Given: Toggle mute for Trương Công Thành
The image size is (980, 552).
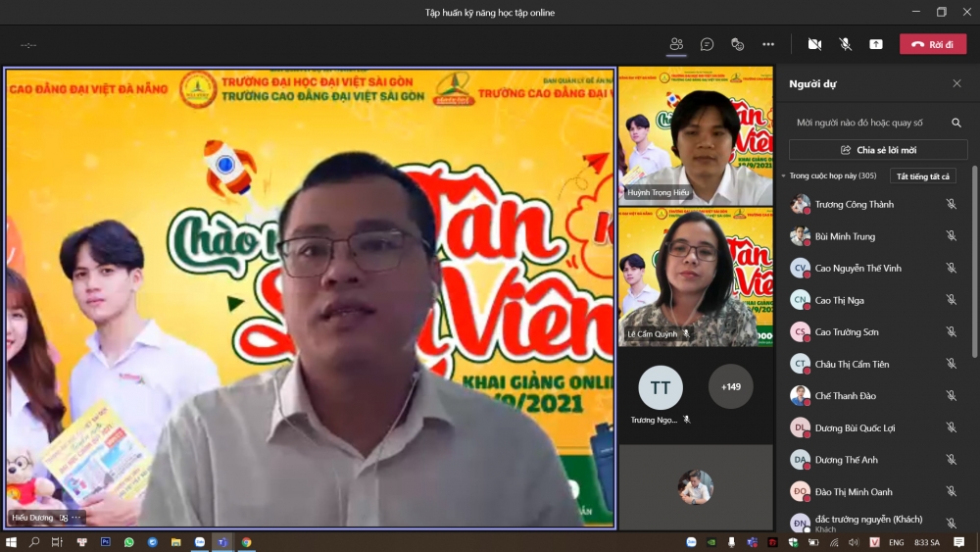Looking at the screenshot, I should pyautogui.click(x=951, y=204).
